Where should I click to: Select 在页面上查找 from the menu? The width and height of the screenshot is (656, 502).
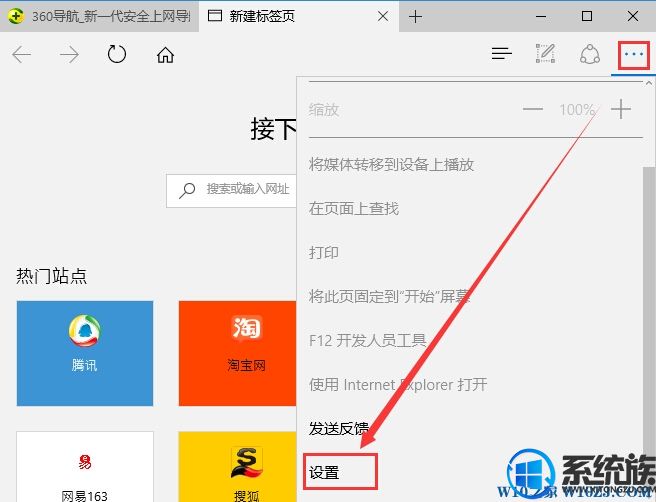pyautogui.click(x=354, y=208)
